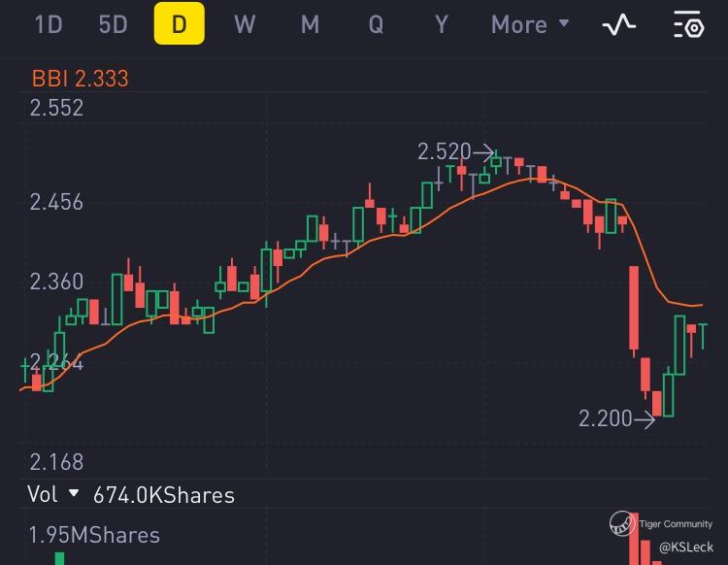Image resolution: width=728 pixels, height=565 pixels.
Task: Choose the M monthly tab
Action: (x=310, y=25)
